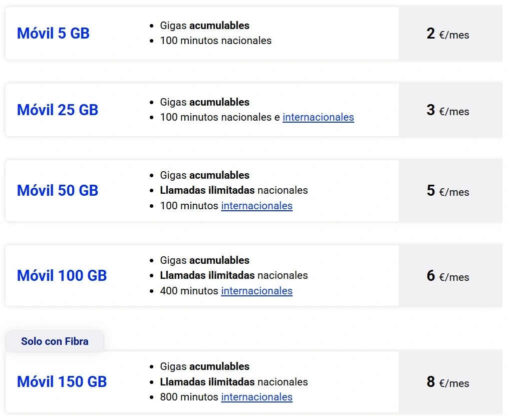The width and height of the screenshot is (508, 420).
Task: Open the Móvil 100 GB plan heading
Action: coord(62,276)
